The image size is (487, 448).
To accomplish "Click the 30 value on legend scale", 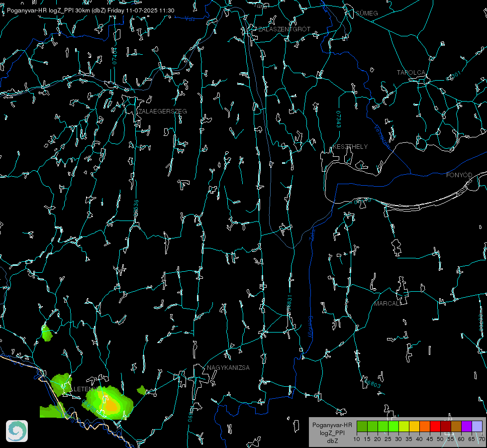I will [x=398, y=439].
